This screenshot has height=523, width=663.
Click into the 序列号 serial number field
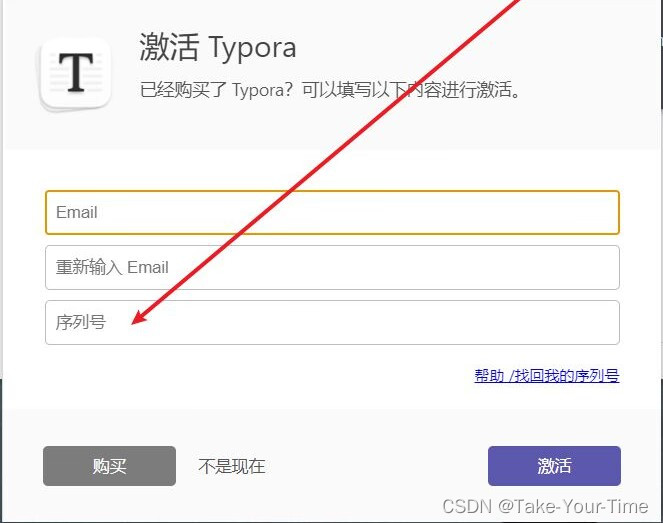pos(332,322)
